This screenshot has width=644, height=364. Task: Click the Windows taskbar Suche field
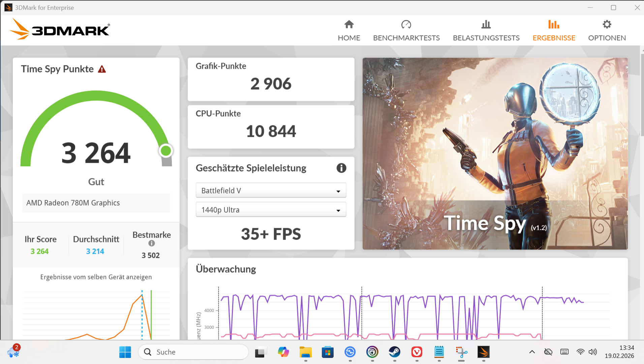pos(193,352)
